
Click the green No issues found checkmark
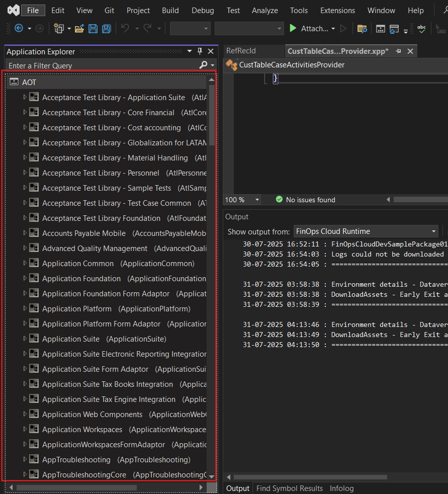coord(279,199)
